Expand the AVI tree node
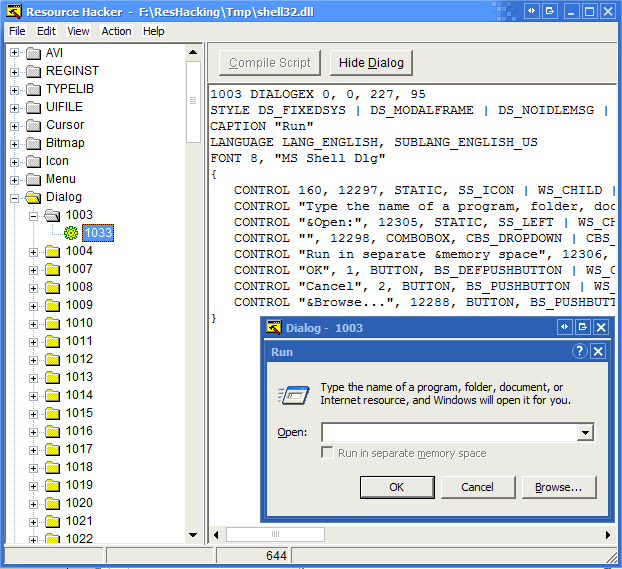622x569 pixels. [x=14, y=53]
